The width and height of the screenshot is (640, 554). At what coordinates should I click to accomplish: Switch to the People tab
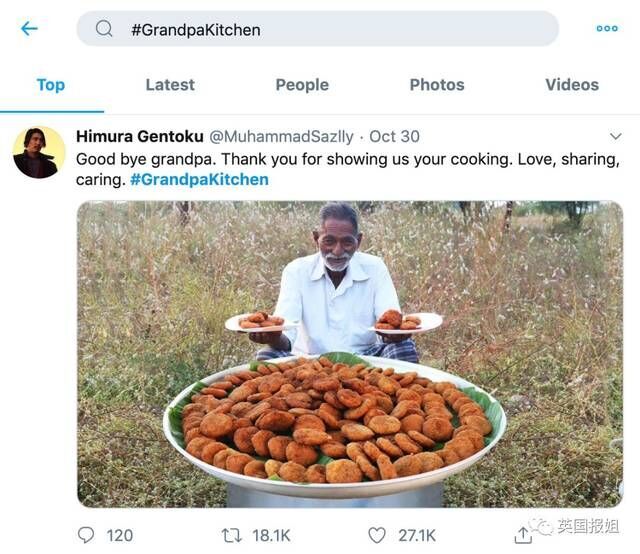pyautogui.click(x=302, y=85)
